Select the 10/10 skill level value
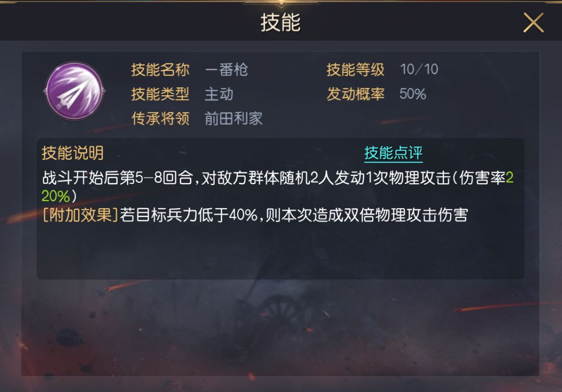562x392 pixels. (419, 69)
